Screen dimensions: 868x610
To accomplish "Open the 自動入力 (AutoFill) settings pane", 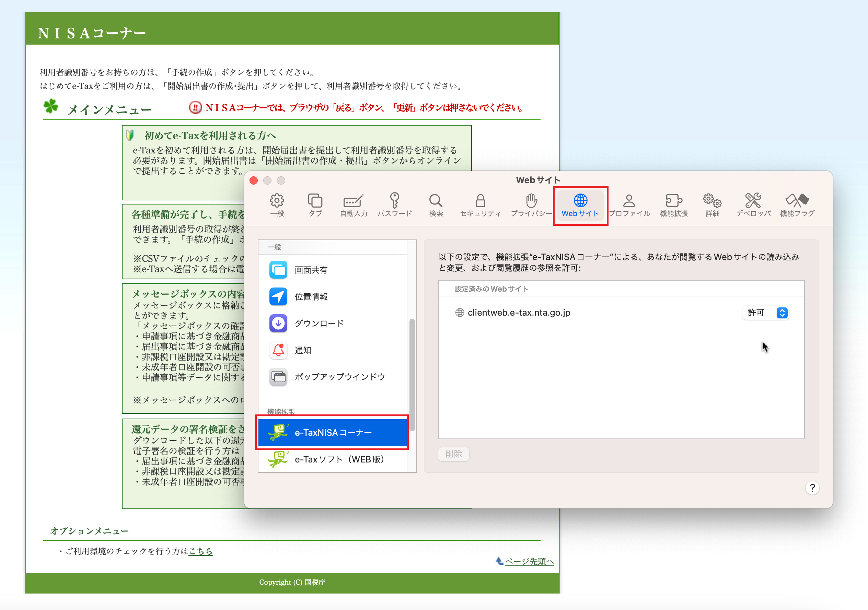I will pyautogui.click(x=354, y=205).
